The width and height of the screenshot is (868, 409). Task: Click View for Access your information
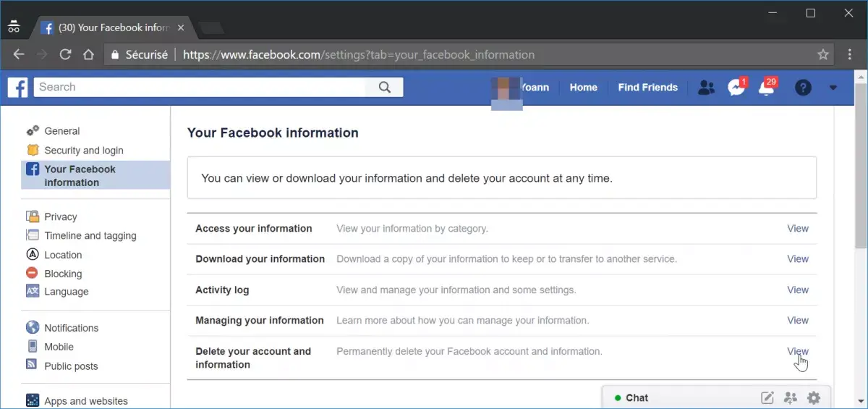[798, 228]
